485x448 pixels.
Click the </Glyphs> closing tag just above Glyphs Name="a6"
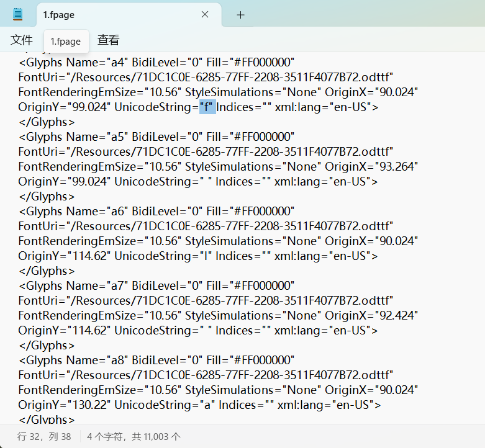click(47, 197)
